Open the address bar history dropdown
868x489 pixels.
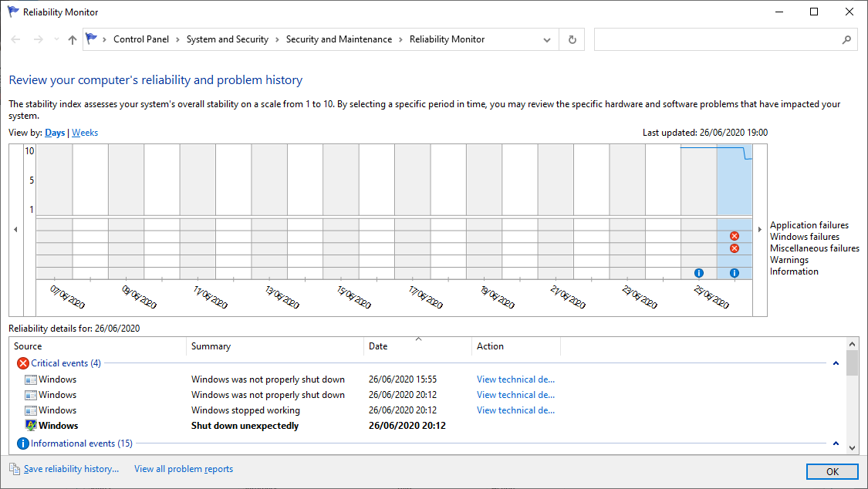point(547,40)
